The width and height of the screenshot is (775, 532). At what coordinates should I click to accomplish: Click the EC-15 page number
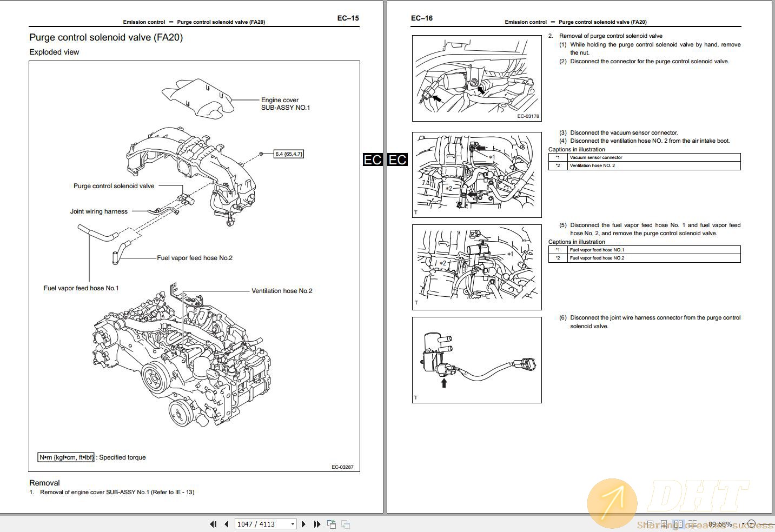coord(348,18)
